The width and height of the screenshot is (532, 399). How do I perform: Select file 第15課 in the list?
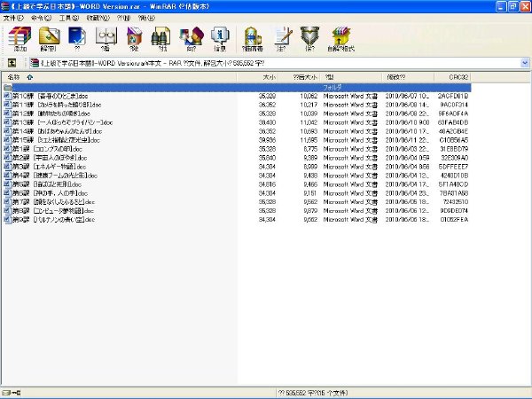coord(237,140)
